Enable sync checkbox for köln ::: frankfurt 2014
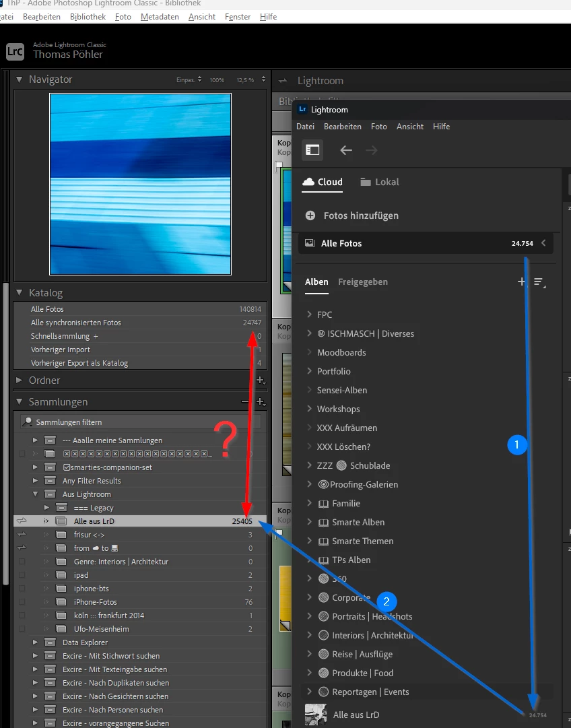Image resolution: width=571 pixels, height=728 pixels. coord(22,615)
